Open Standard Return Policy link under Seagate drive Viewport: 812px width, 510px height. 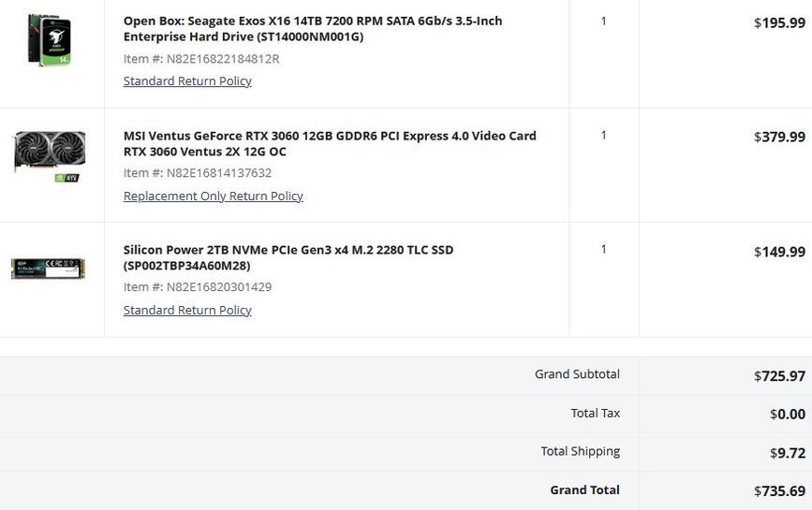click(x=187, y=81)
